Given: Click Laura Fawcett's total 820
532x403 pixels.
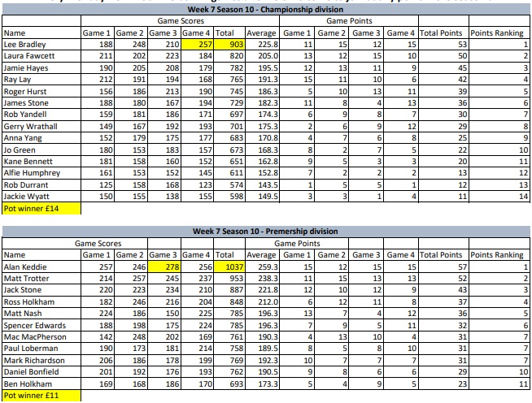Looking at the screenshot, I should click(x=229, y=56).
